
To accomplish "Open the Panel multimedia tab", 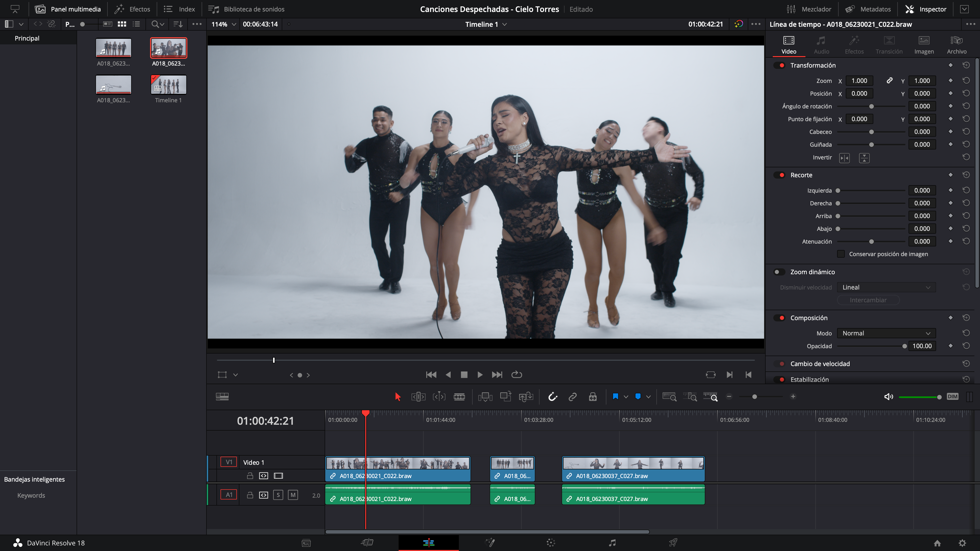I will (x=68, y=9).
